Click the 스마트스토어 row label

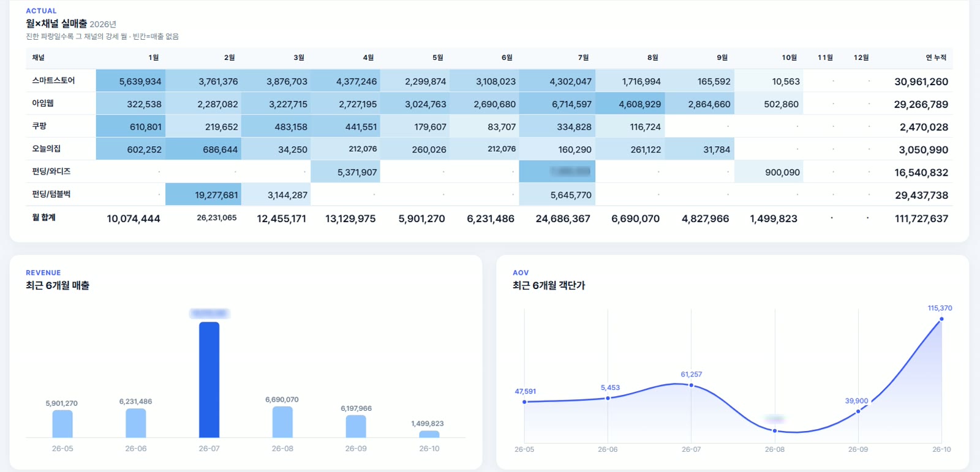[x=53, y=81]
